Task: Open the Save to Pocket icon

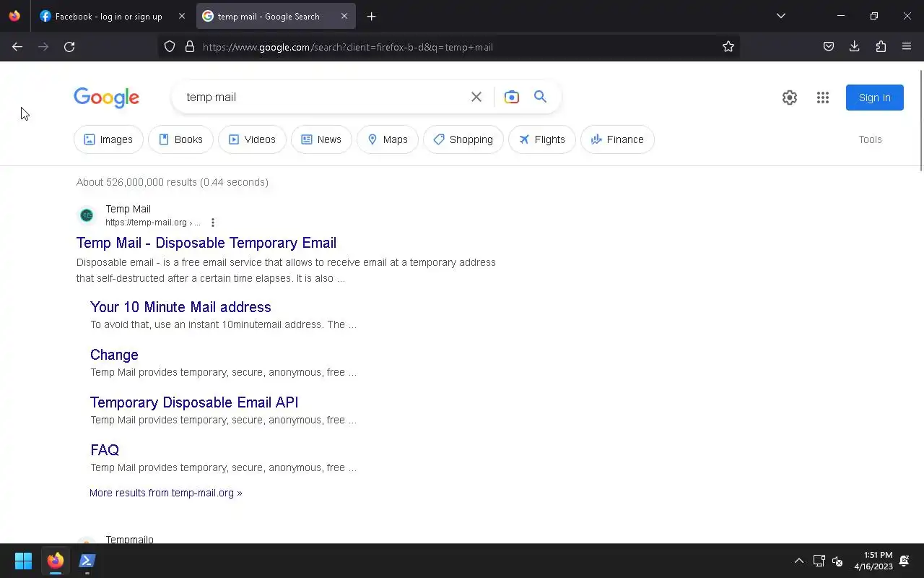Action: pos(829,47)
